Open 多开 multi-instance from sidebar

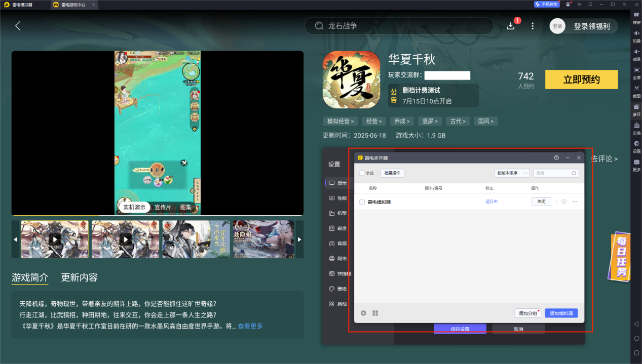tap(636, 109)
